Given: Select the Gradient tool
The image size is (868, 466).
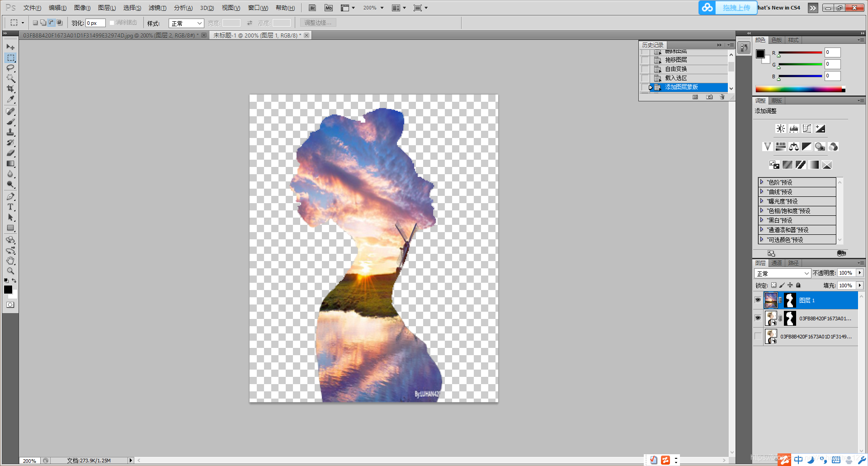Looking at the screenshot, I should tap(10, 163).
